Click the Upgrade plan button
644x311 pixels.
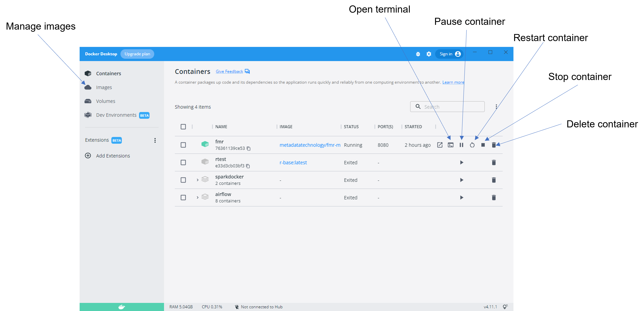[137, 54]
